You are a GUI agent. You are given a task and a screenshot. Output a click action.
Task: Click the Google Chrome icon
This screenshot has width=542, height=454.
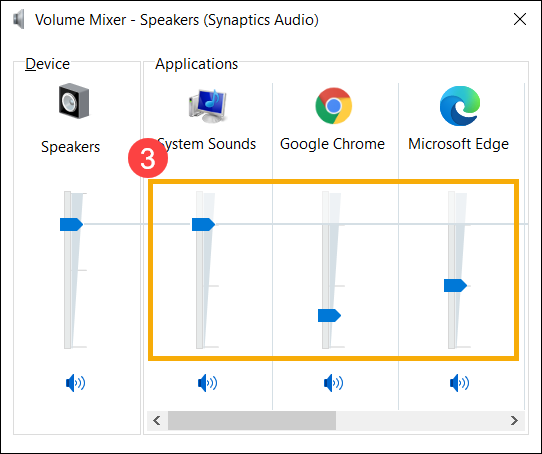click(x=334, y=106)
